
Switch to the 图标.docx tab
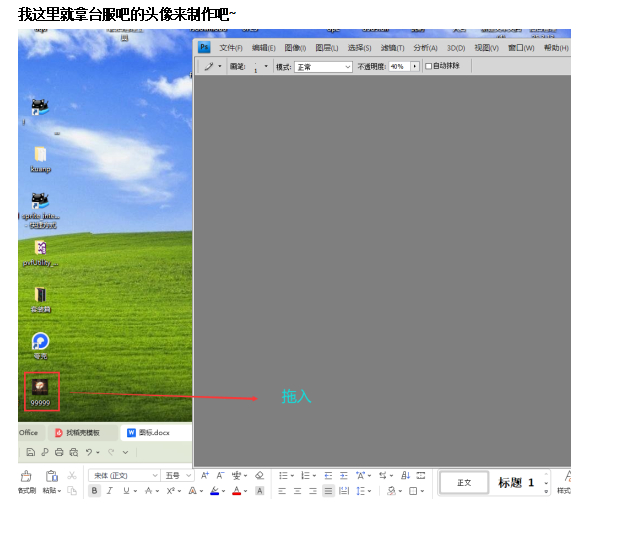(148, 433)
